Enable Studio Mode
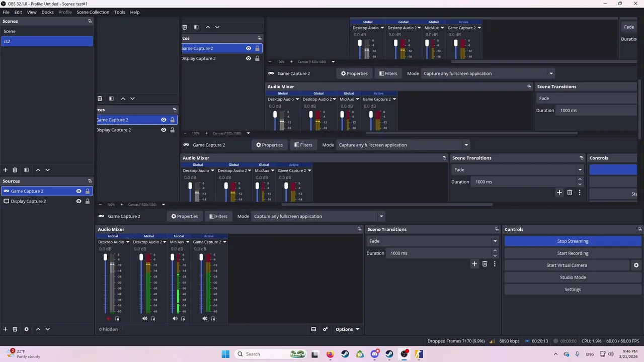644x362 pixels. (x=573, y=278)
